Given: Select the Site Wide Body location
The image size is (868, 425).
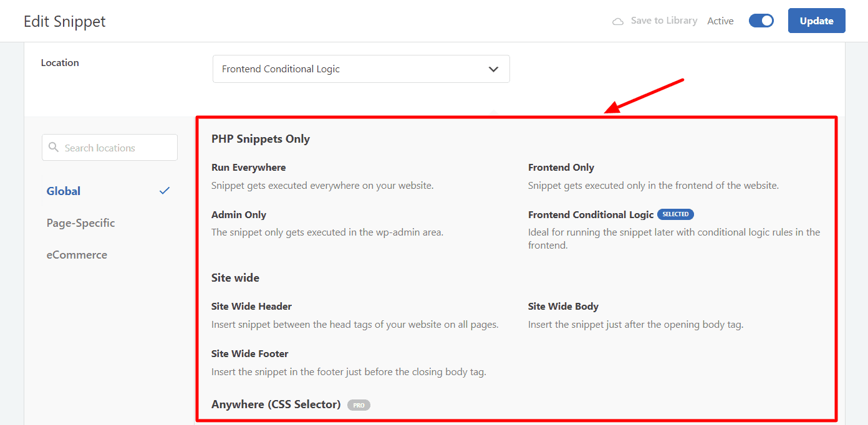Looking at the screenshot, I should (563, 307).
